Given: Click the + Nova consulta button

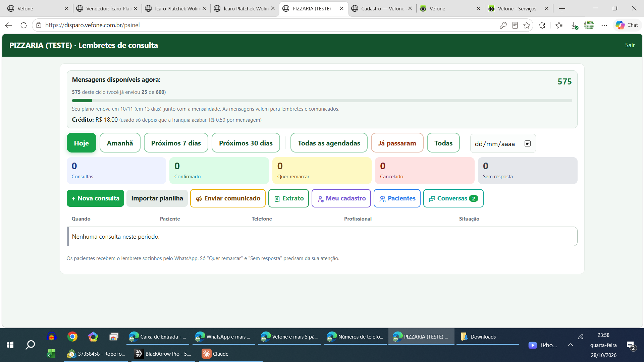Looking at the screenshot, I should click(x=96, y=198).
